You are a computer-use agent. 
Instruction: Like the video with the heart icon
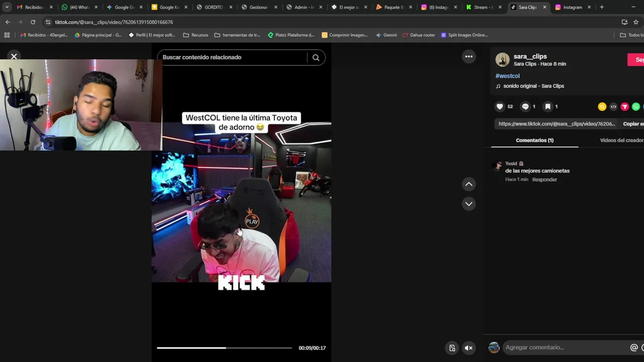[500, 107]
